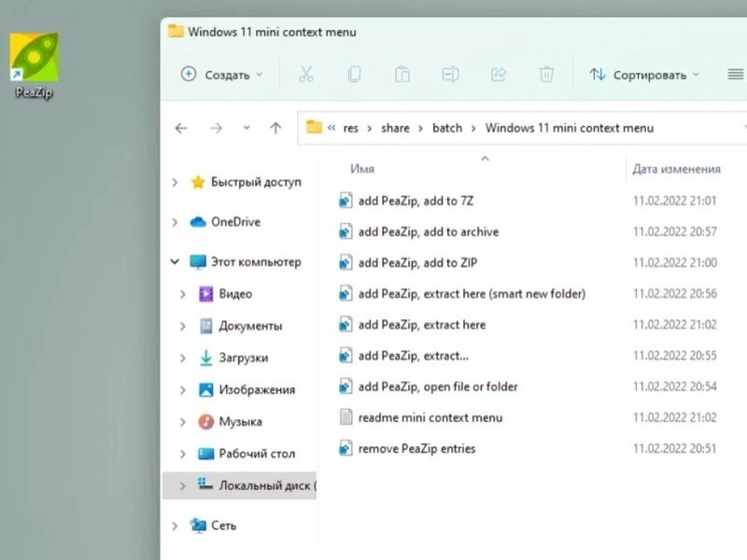Image resolution: width=747 pixels, height=560 pixels.
Task: Click the Rename icon in the toolbar
Action: [452, 73]
